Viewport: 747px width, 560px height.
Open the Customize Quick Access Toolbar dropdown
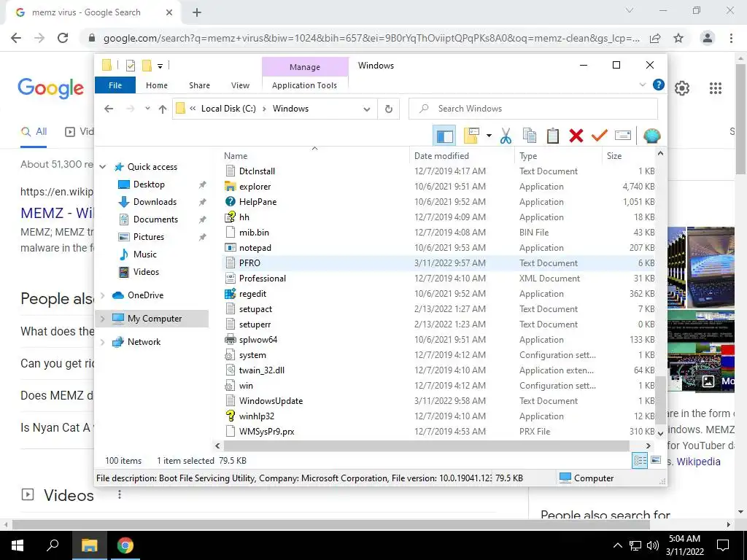[160, 66]
